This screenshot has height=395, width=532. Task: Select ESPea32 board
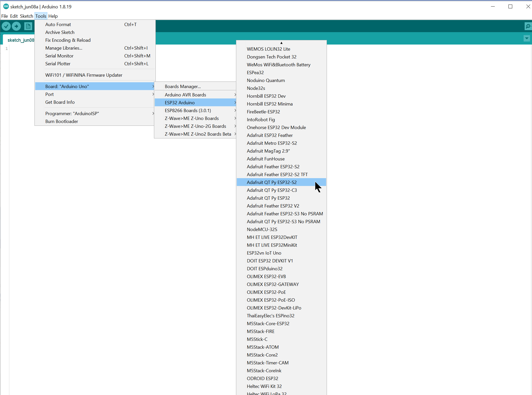click(x=281, y=73)
